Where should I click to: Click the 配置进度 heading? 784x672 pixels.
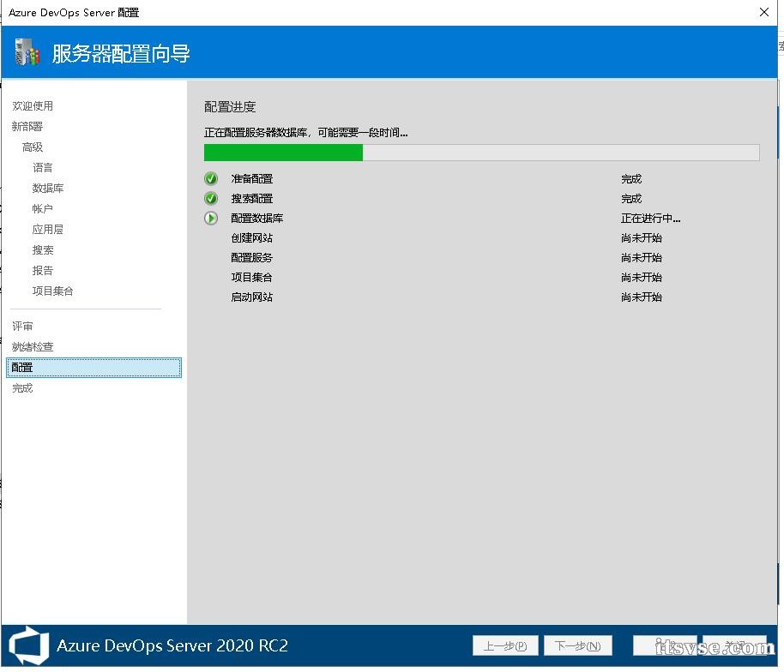(x=230, y=107)
